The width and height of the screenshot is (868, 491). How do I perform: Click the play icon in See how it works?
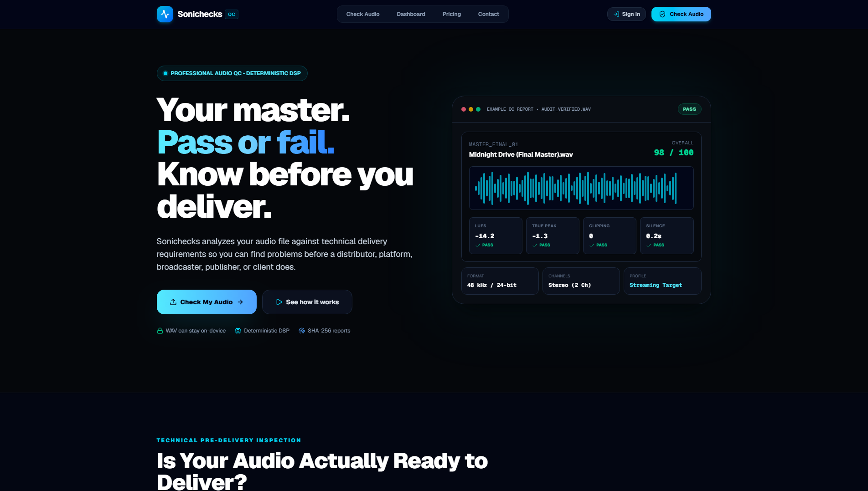[x=279, y=302]
